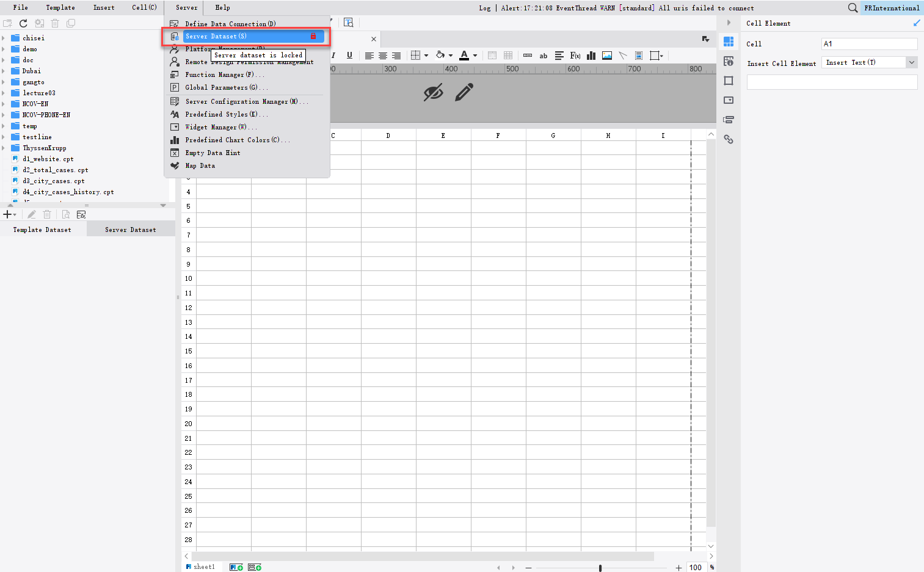The height and width of the screenshot is (572, 924).
Task: Select the Insert Image toolbar icon
Action: point(606,56)
